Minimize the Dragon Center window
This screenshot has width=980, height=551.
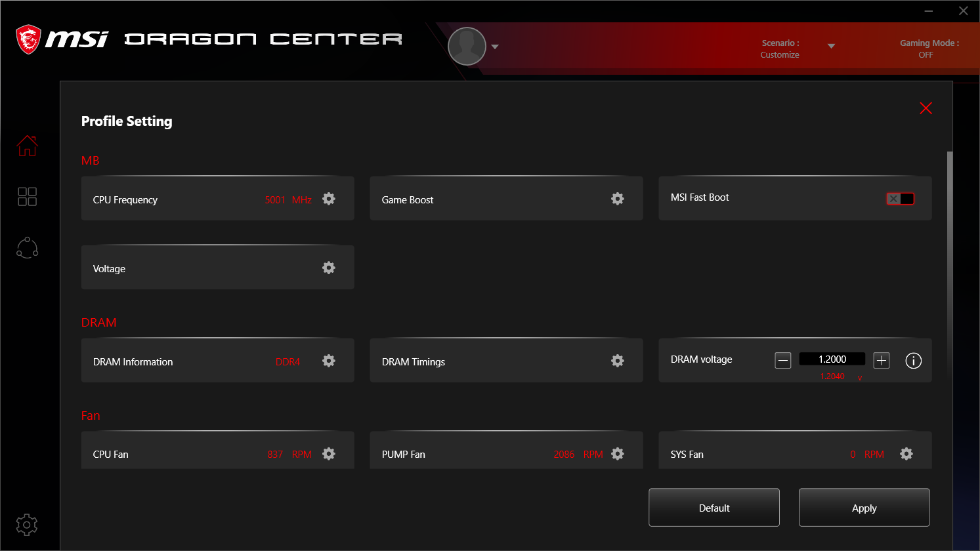929,11
